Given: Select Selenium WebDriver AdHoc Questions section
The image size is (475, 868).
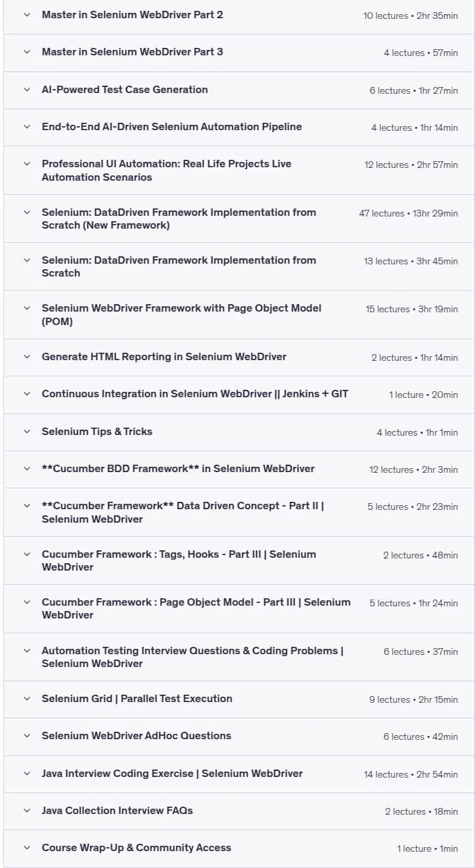Looking at the screenshot, I should click(136, 736).
